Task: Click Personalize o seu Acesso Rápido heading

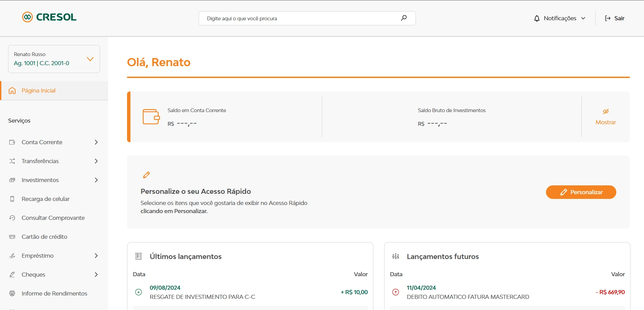Action: (196, 191)
